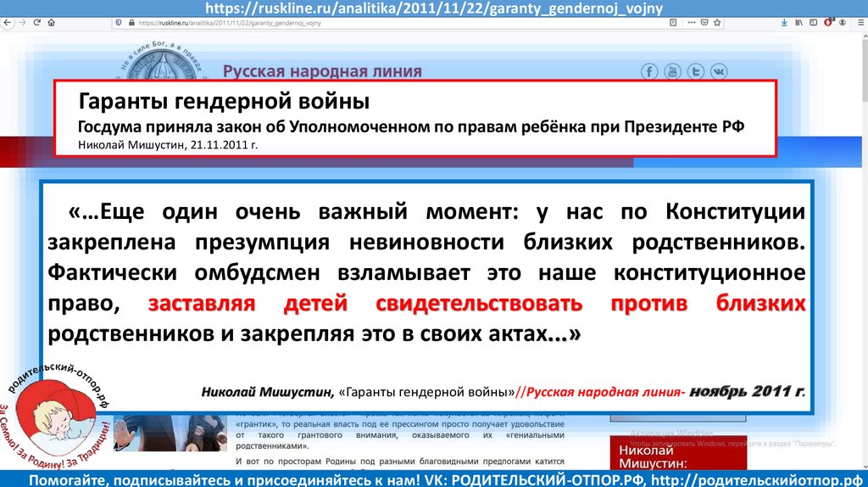Open page actions three-dots menu
868x487 pixels.
[692, 23]
